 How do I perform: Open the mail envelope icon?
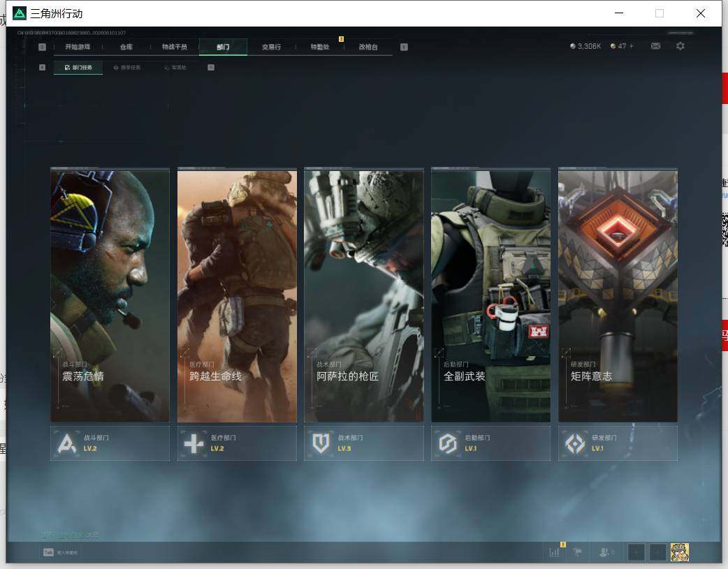[x=655, y=46]
